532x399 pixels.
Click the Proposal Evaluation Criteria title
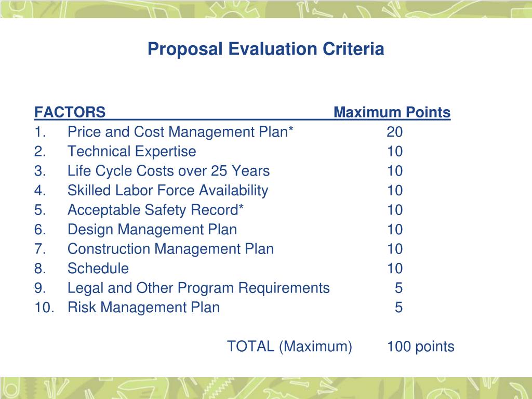coord(265,49)
